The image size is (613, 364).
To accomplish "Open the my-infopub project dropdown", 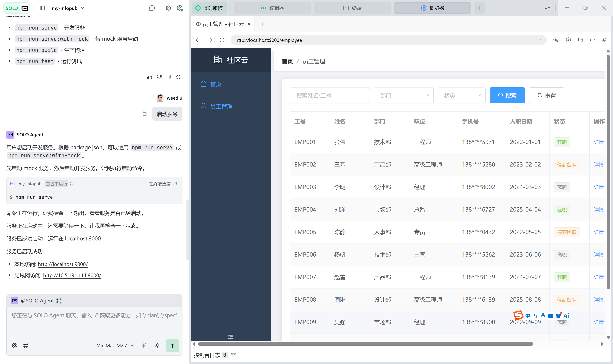I will click(68, 8).
